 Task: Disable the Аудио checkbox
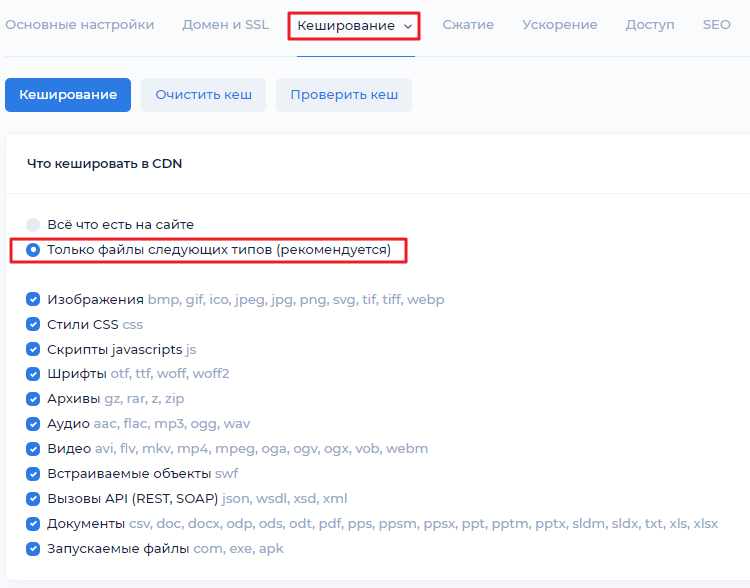coord(33,424)
